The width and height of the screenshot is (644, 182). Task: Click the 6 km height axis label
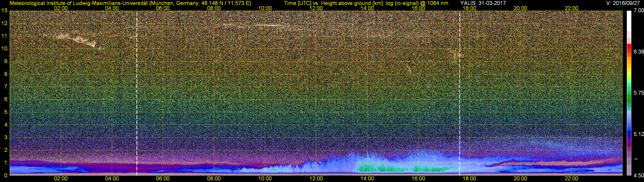point(6,99)
